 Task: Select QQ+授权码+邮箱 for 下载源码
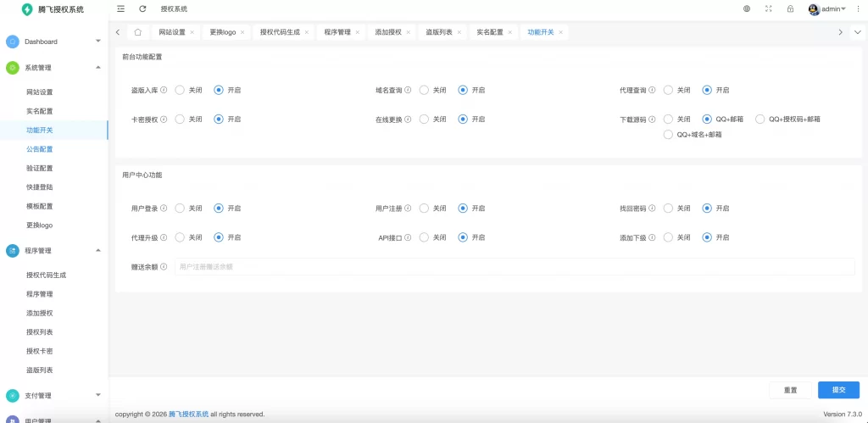(760, 120)
